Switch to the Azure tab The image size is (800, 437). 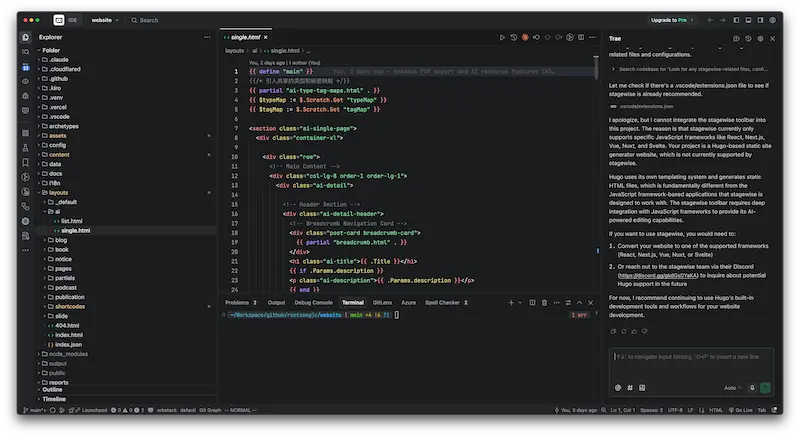(408, 302)
